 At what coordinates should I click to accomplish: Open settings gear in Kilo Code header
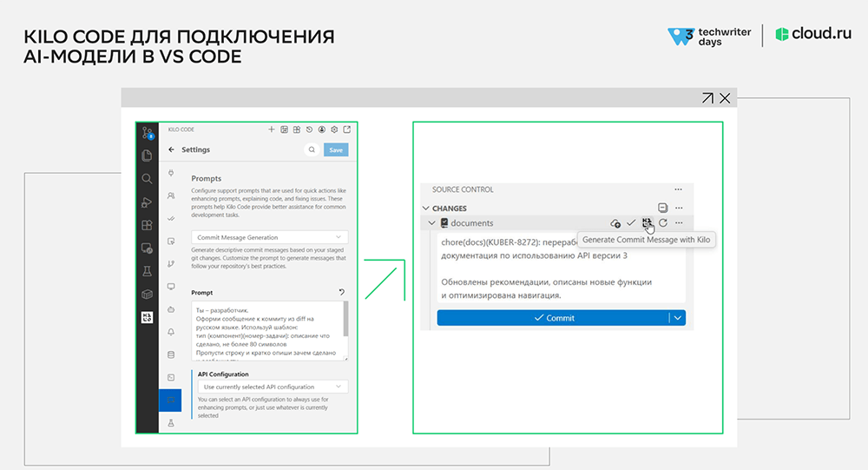(x=334, y=129)
